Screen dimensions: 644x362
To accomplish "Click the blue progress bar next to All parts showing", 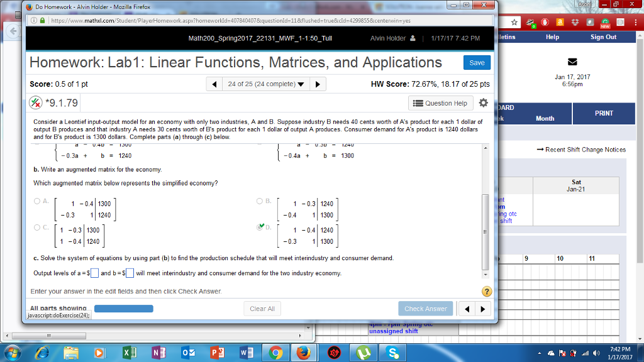I will (123, 309).
